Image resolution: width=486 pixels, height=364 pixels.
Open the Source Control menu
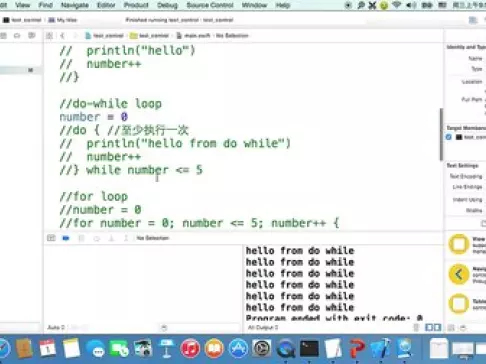click(210, 5)
